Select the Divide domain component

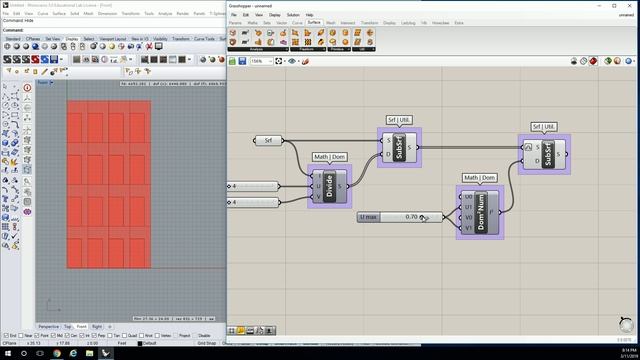(329, 186)
